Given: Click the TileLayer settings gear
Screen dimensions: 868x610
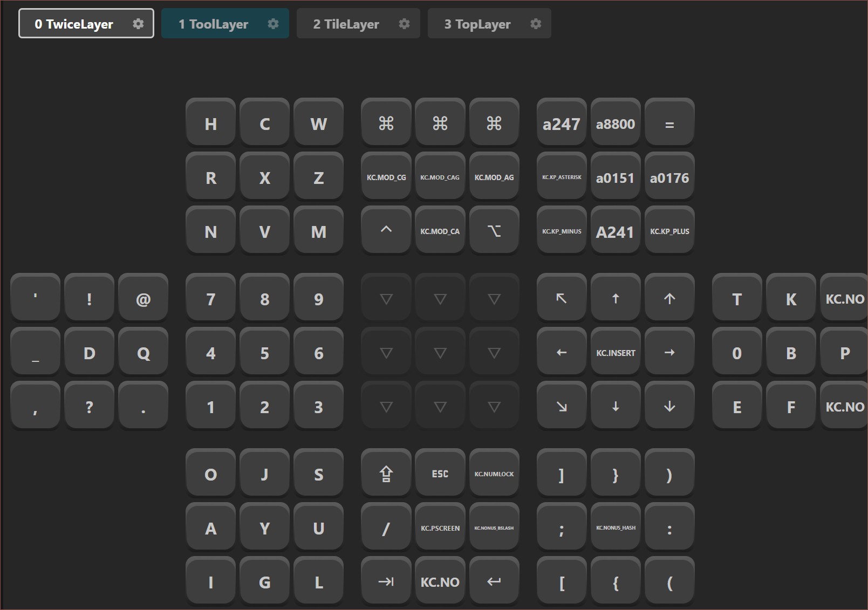Looking at the screenshot, I should (x=404, y=24).
